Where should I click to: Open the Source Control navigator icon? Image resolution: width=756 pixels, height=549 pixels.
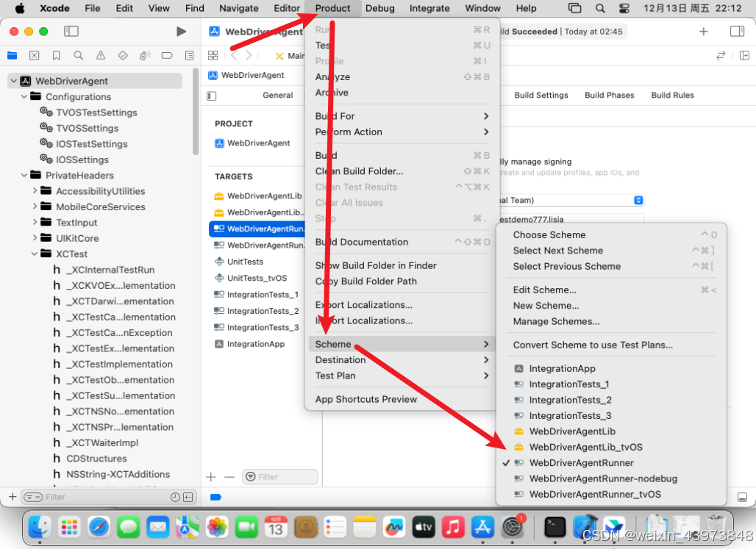[x=35, y=55]
